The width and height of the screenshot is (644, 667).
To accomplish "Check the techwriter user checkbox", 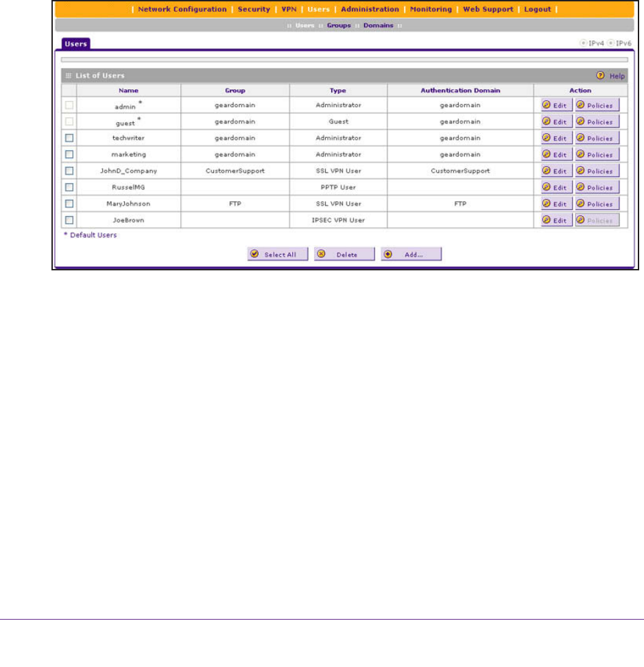I will coord(69,138).
